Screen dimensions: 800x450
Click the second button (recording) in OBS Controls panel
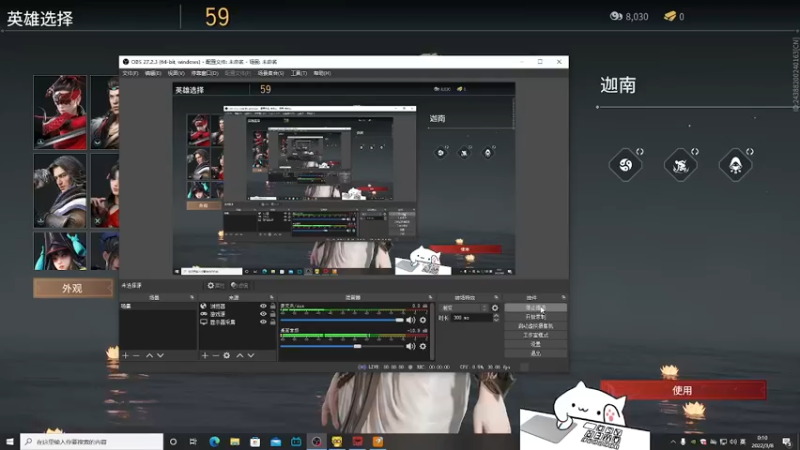tap(535, 317)
